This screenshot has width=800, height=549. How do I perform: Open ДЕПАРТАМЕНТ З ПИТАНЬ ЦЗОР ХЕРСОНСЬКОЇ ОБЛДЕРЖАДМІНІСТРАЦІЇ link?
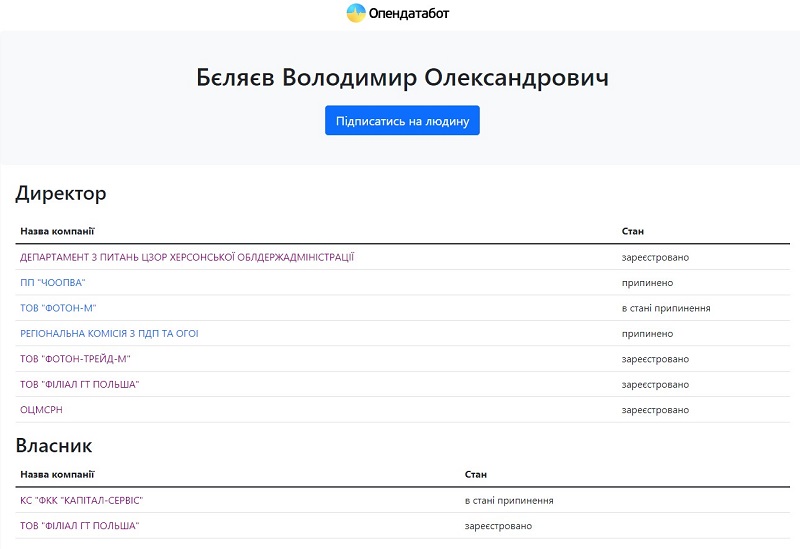point(187,257)
